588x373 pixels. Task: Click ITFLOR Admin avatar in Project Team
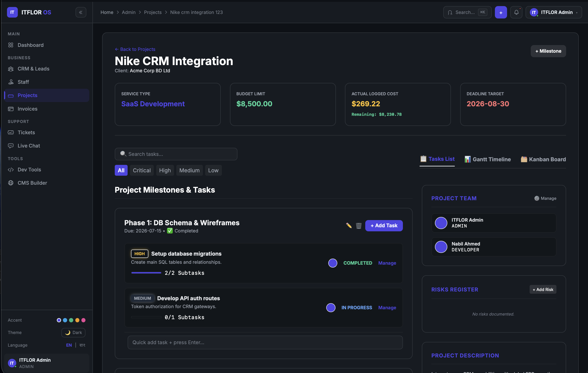(441, 223)
